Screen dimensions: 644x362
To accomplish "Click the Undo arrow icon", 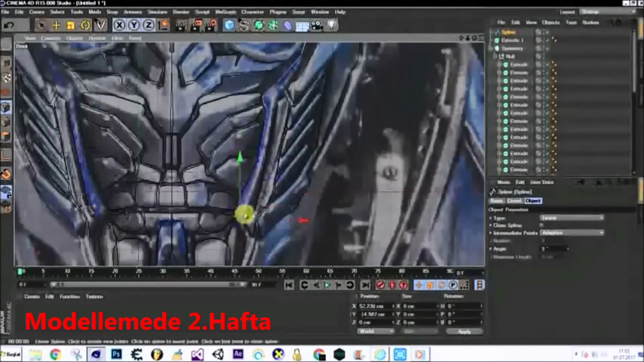I will 9,25.
